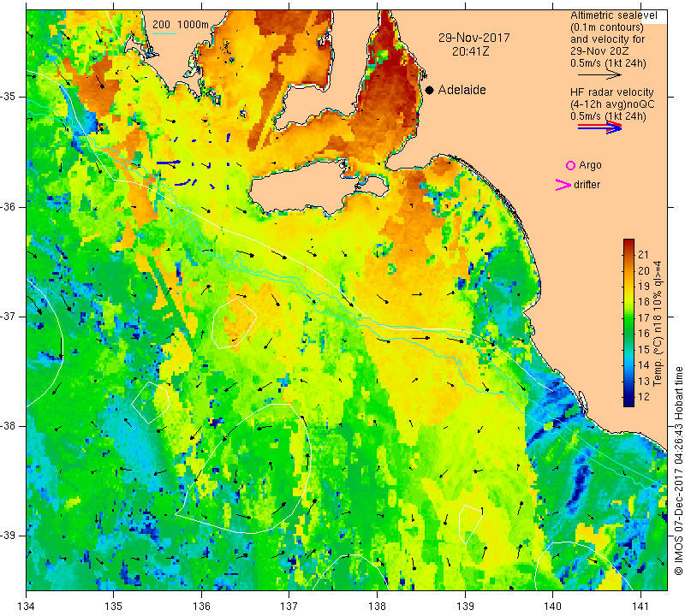Click the 134 longitude axis label
Viewport: 685px width, 616px height.
27,606
